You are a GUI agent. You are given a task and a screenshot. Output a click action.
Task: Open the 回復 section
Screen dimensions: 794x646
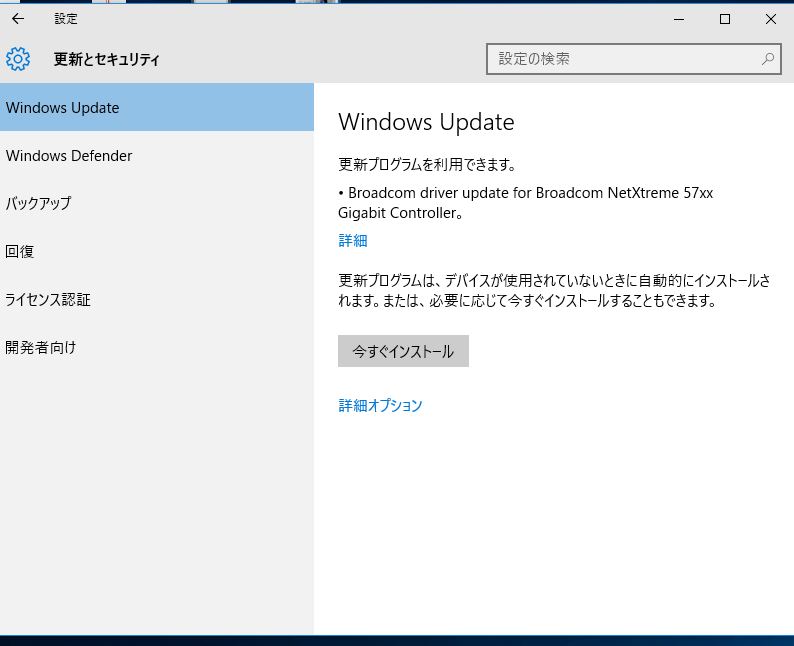point(156,251)
